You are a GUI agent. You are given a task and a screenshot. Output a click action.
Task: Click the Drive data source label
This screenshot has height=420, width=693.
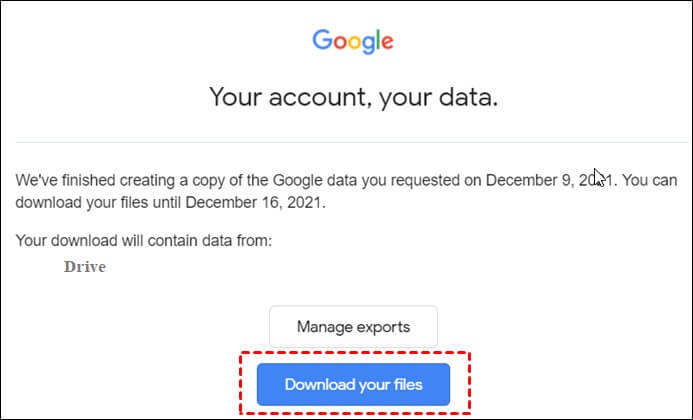point(84,267)
